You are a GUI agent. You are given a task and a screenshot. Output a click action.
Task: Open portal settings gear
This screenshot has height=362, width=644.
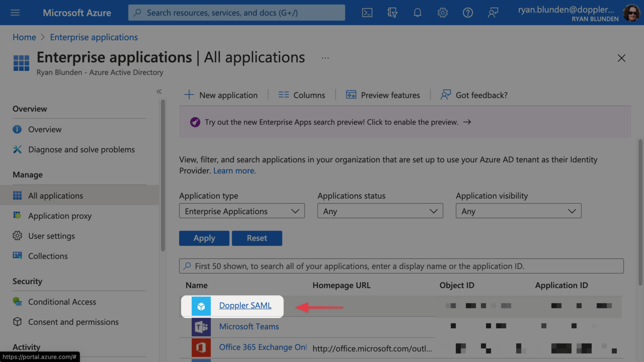[x=443, y=13]
